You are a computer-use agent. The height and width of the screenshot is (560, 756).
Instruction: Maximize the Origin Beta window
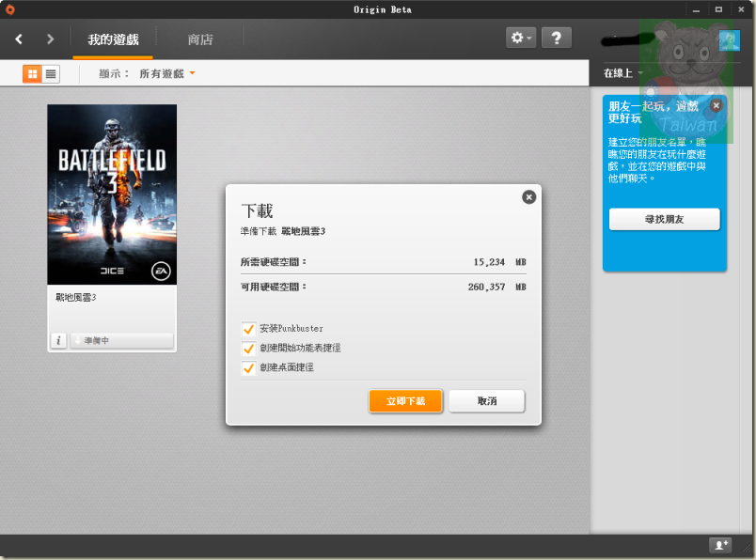coord(719,9)
